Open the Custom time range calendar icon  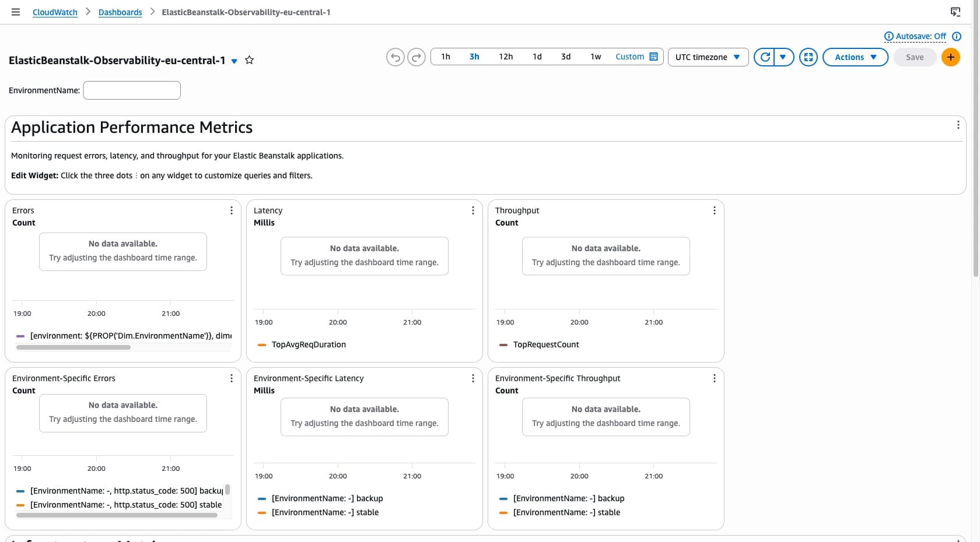[x=654, y=57]
